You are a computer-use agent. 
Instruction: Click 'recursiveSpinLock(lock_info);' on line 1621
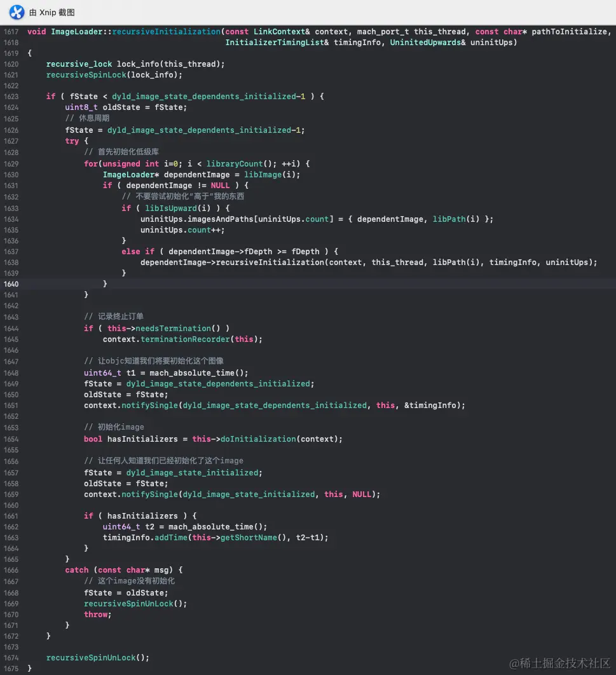[x=114, y=75]
